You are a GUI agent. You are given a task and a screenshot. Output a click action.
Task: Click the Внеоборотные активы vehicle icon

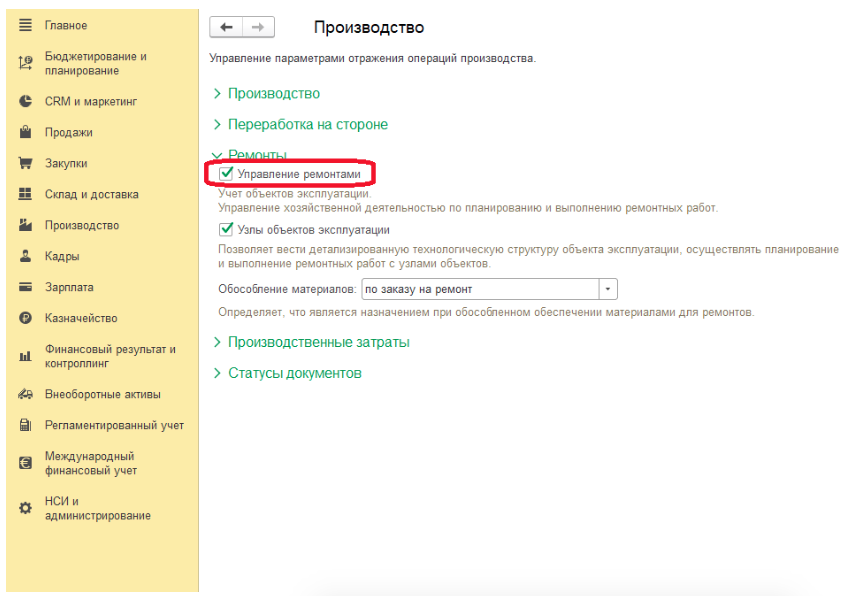[25, 394]
